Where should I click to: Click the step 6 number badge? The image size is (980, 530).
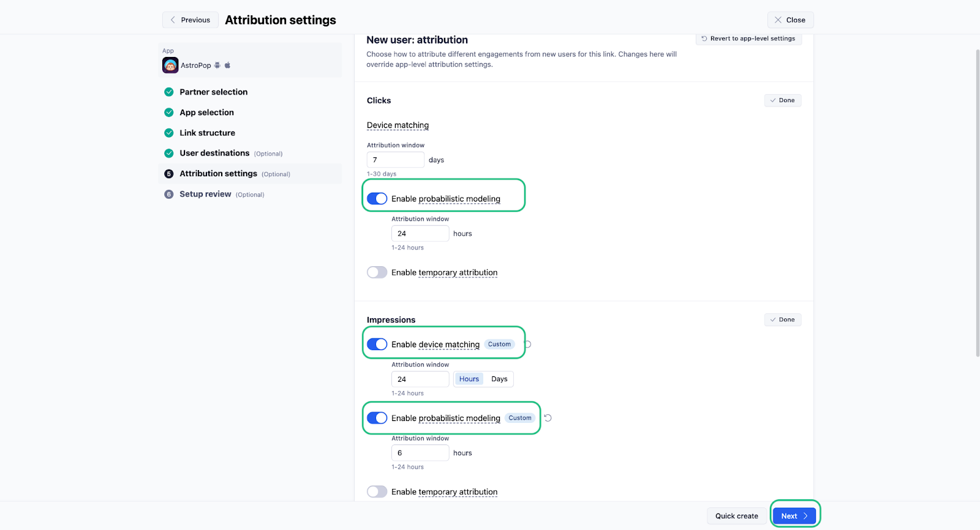pyautogui.click(x=169, y=194)
